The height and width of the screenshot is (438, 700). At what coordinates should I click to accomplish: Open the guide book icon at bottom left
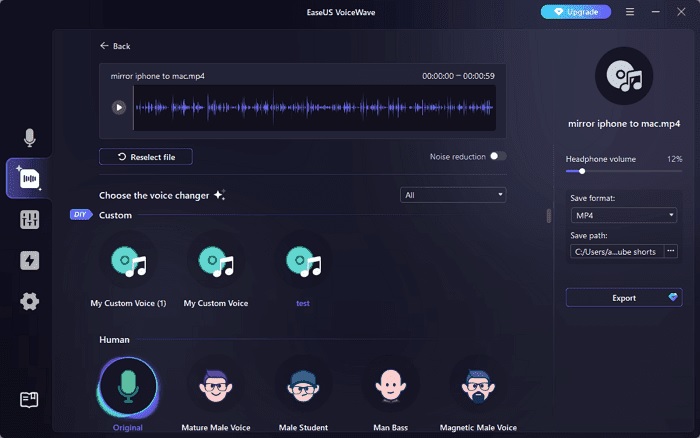tap(30, 400)
